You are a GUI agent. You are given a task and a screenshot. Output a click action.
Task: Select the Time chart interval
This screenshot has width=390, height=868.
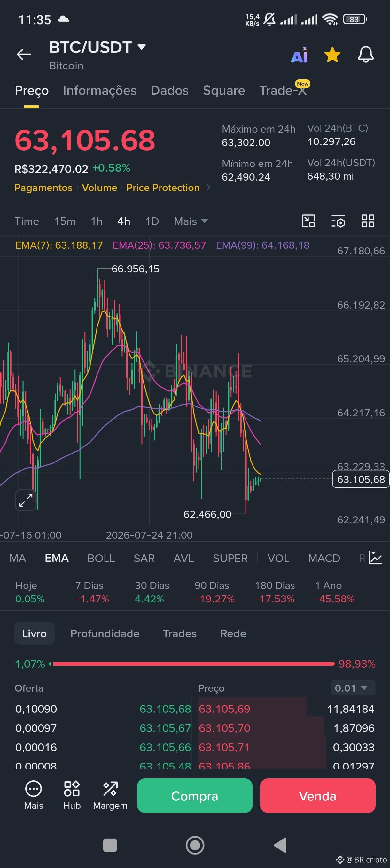tap(27, 221)
